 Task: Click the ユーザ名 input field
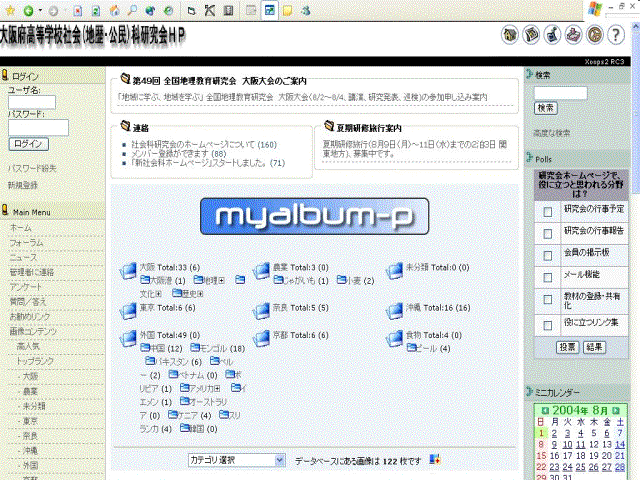[32, 102]
